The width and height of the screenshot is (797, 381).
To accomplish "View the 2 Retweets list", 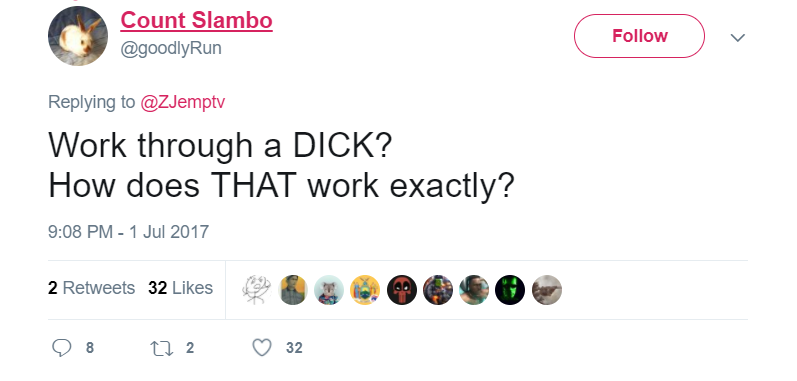I will [x=91, y=288].
